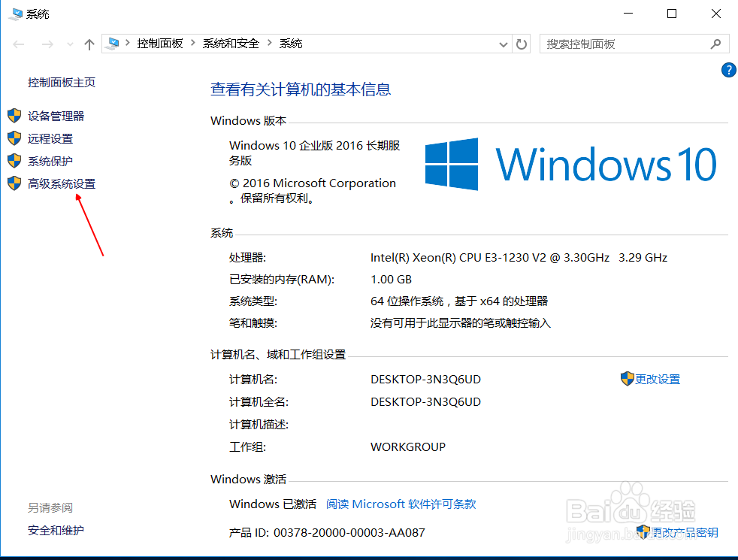Viewport: 738px width, 560px height.
Task: Open the blue Help question mark icon
Action: [728, 69]
